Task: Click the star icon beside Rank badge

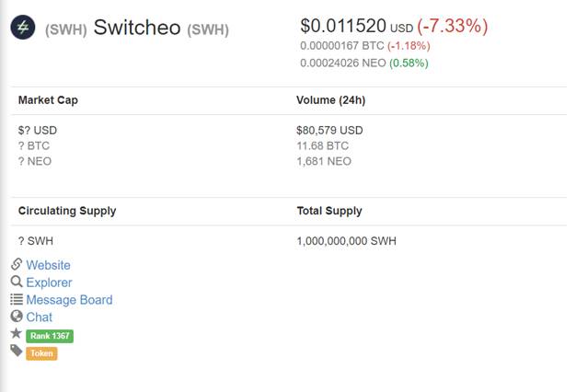Action: click(17, 333)
